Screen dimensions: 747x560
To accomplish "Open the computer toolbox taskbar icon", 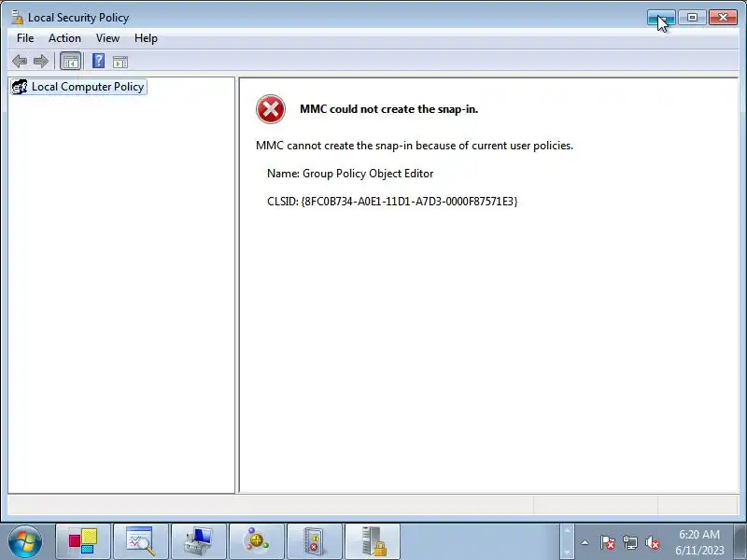I will (199, 542).
